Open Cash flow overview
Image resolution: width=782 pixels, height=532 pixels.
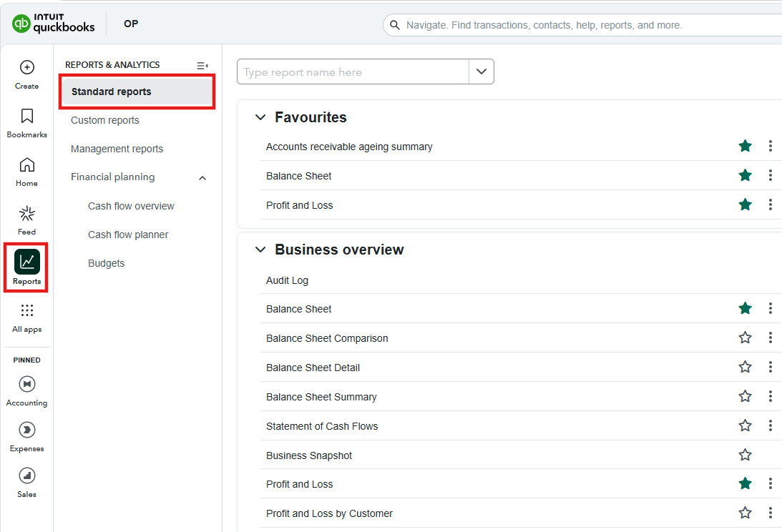131,206
